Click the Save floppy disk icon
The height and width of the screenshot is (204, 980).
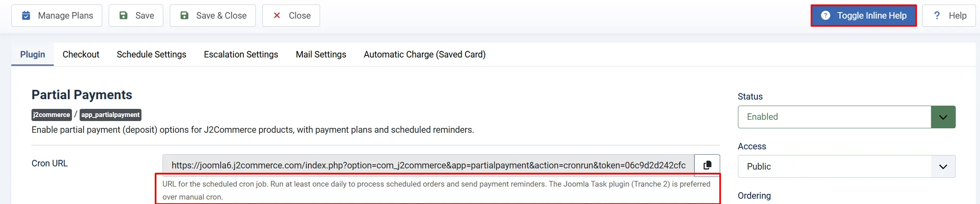124,15
